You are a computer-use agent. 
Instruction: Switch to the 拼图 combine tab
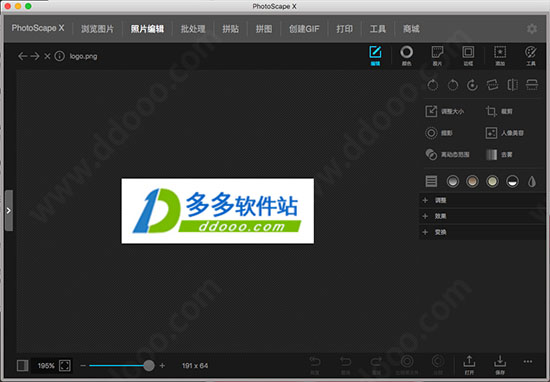pos(264,29)
